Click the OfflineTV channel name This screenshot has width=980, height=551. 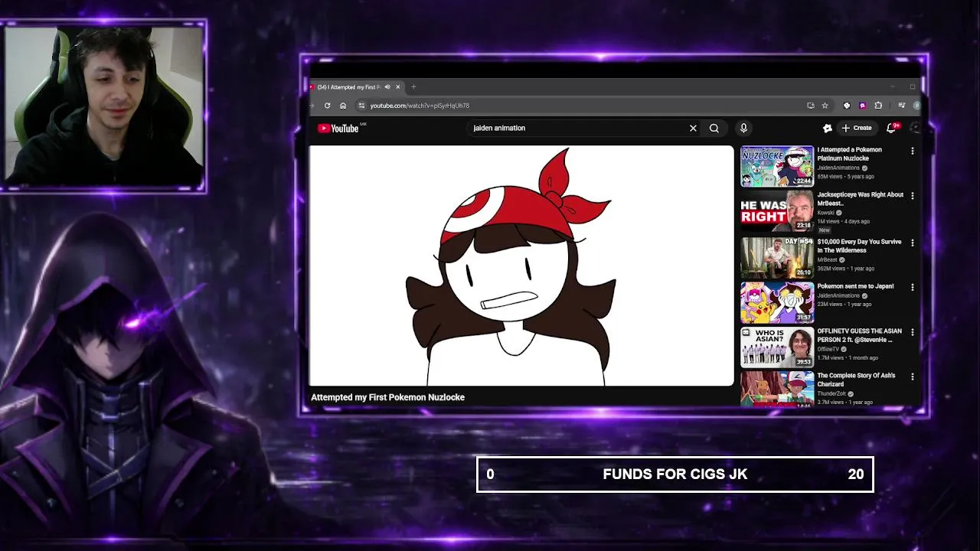(828, 349)
